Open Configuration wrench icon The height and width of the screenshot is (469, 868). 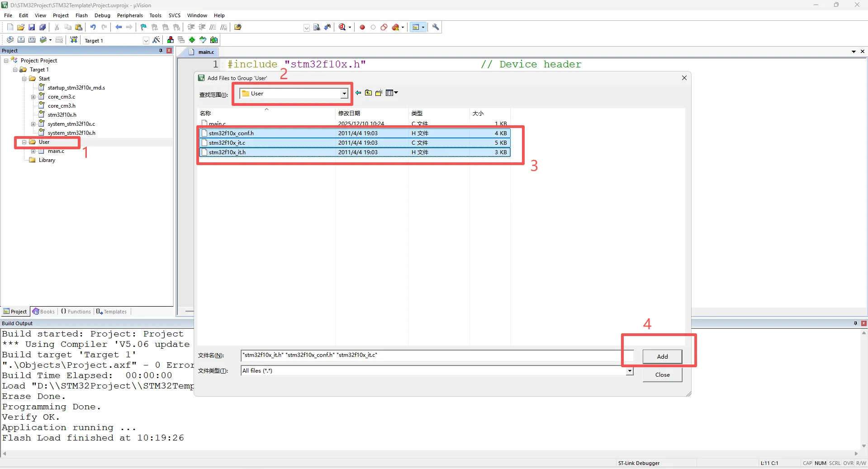[x=436, y=27]
